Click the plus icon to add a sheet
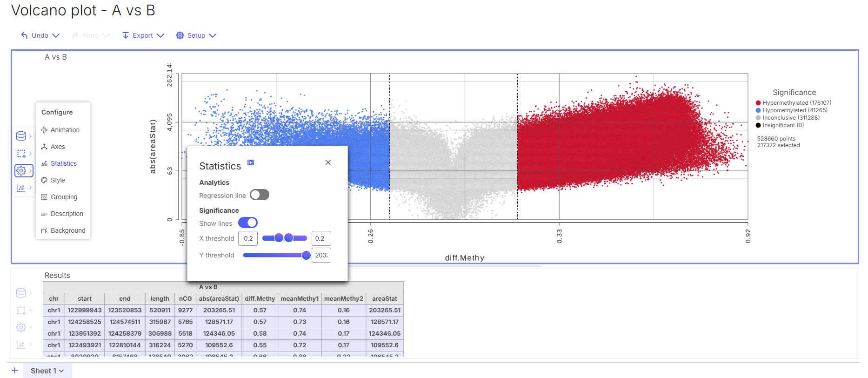Screen dimensions: 868x378 coord(15,371)
